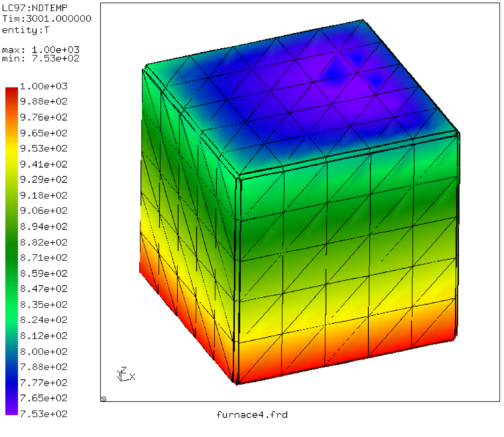Click legend value 1.00e+03
The width and height of the screenshot is (504, 437).
point(44,86)
